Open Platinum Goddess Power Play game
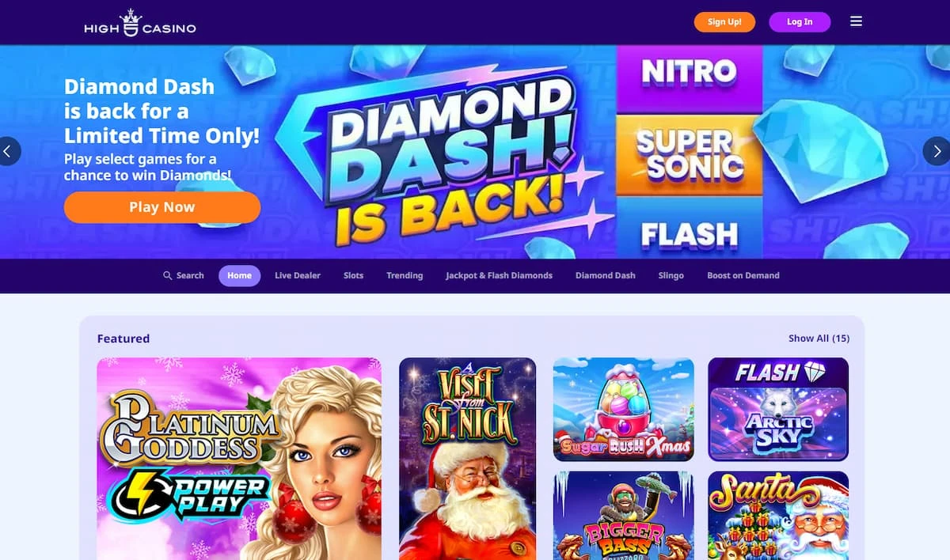 pyautogui.click(x=239, y=459)
